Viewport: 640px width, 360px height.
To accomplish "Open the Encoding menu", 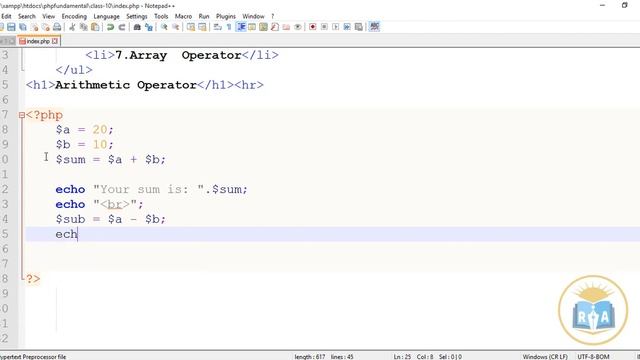I will coord(74,16).
